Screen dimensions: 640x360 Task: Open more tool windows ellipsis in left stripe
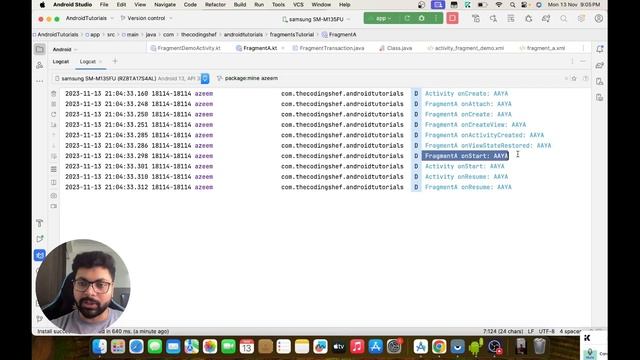[x=40, y=81]
